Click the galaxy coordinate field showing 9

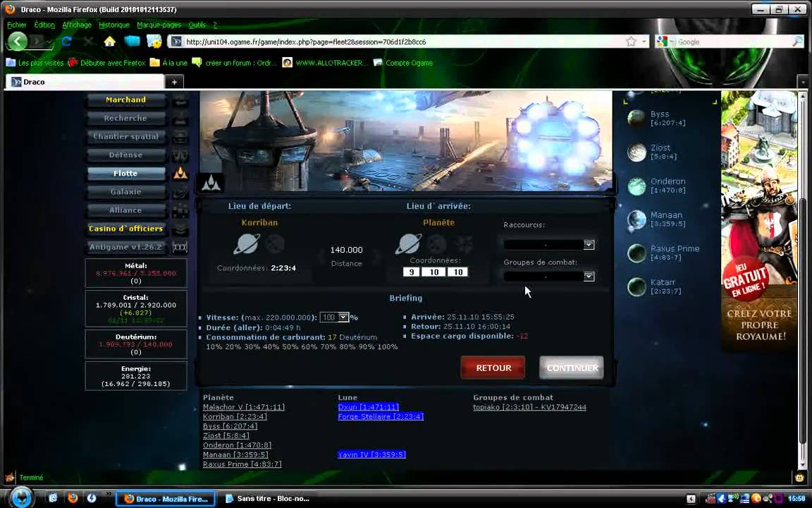[x=411, y=272]
